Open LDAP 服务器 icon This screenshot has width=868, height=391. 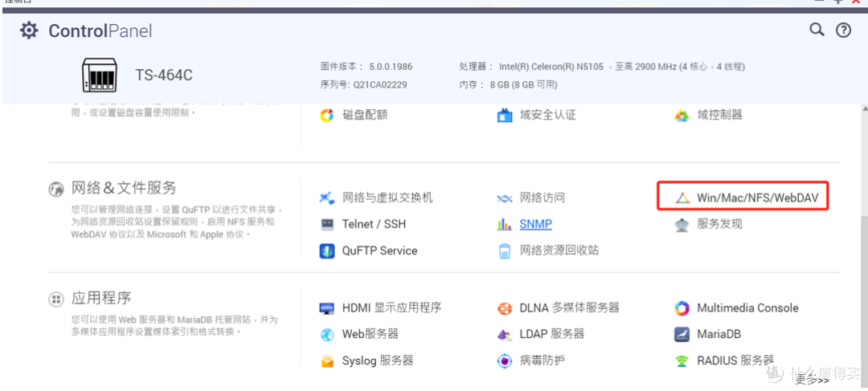click(504, 335)
